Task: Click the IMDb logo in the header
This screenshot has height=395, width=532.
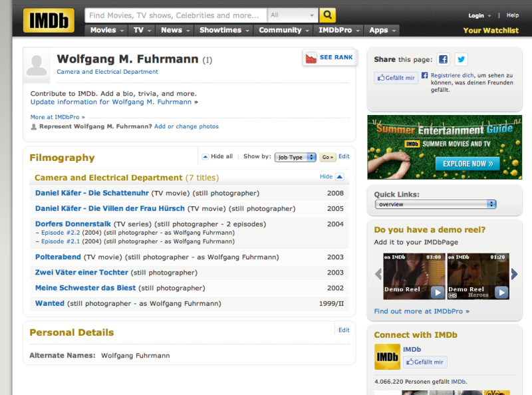Action: point(49,21)
